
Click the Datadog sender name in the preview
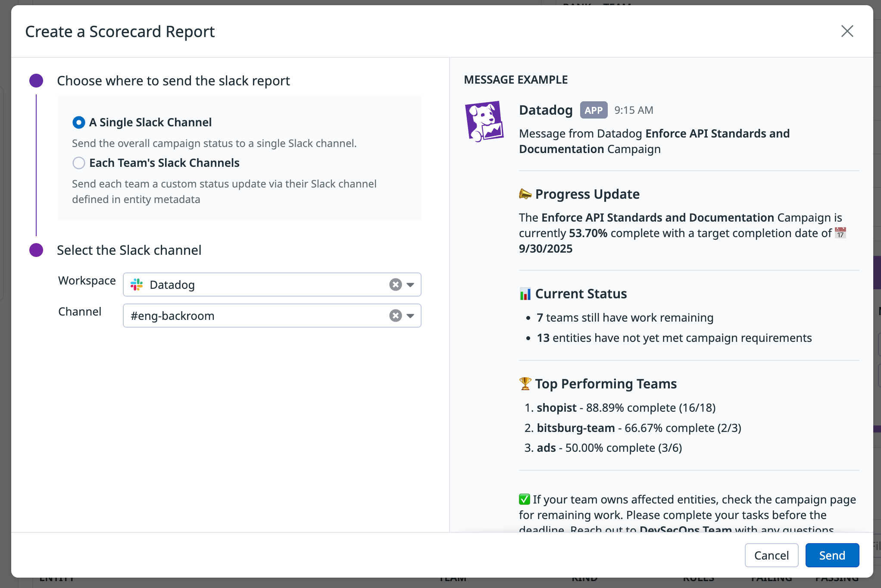tap(546, 110)
